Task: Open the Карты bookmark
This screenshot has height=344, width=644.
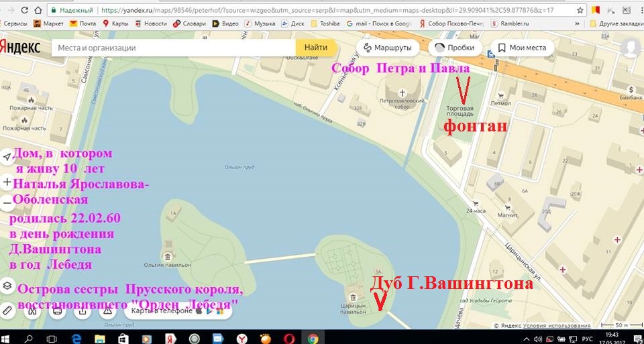Action: tap(116, 24)
